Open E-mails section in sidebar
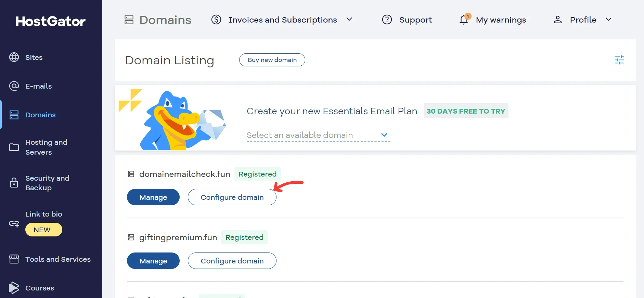The width and height of the screenshot is (644, 298). (39, 86)
